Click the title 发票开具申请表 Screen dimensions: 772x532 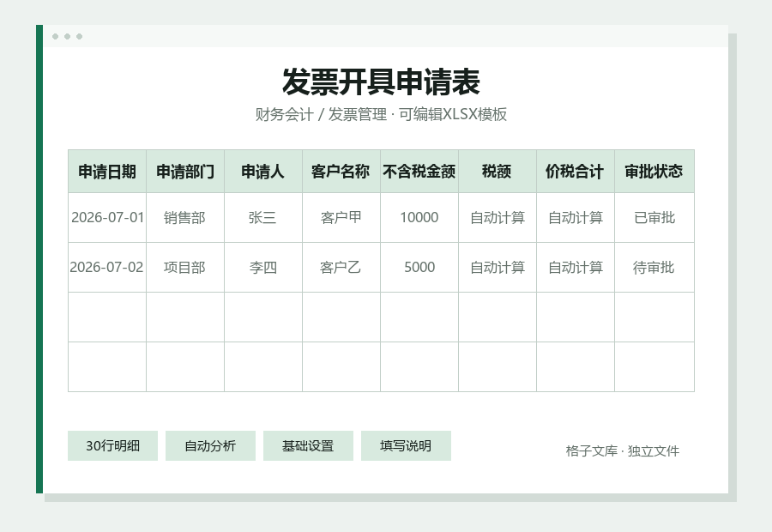pyautogui.click(x=381, y=82)
